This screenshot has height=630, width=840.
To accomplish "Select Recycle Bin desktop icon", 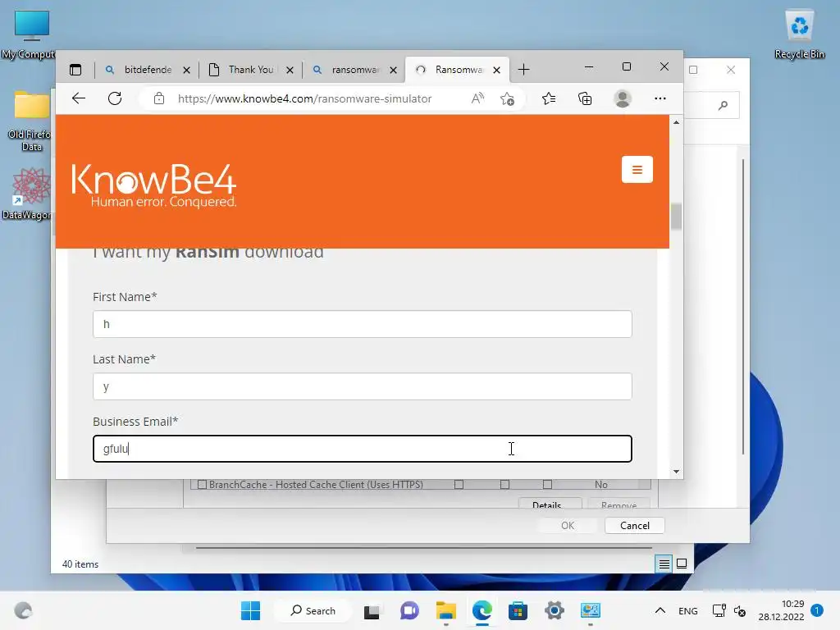I will (799, 34).
